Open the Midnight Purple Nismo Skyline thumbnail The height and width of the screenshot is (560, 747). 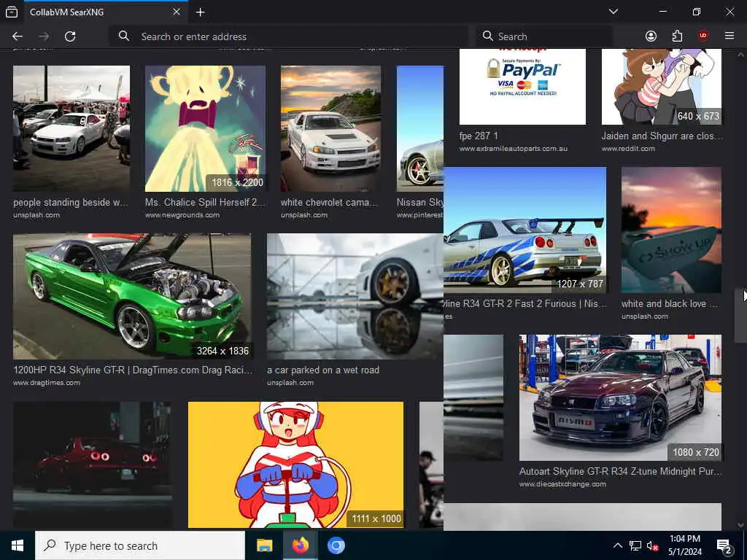[620, 397]
